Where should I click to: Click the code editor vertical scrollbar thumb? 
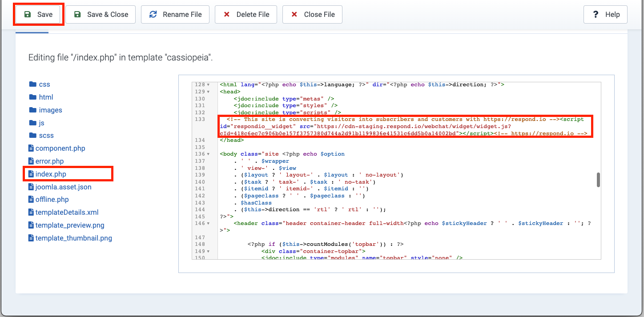point(599,180)
